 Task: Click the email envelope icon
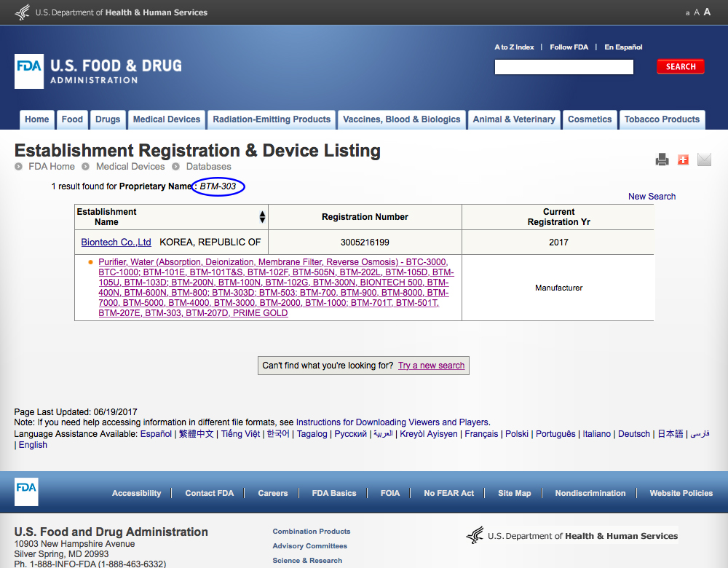[x=704, y=159]
